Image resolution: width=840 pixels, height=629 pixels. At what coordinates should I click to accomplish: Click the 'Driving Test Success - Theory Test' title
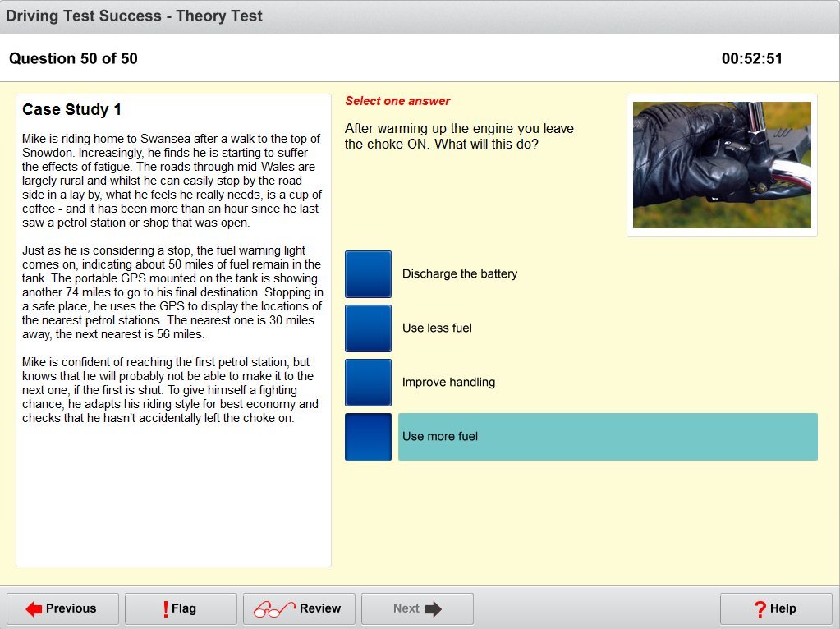coord(134,16)
